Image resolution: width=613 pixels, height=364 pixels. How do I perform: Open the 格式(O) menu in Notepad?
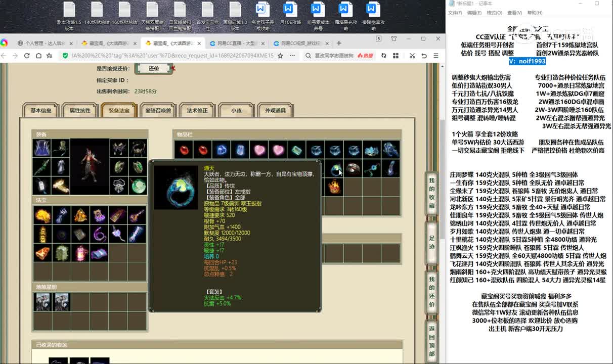click(x=494, y=13)
